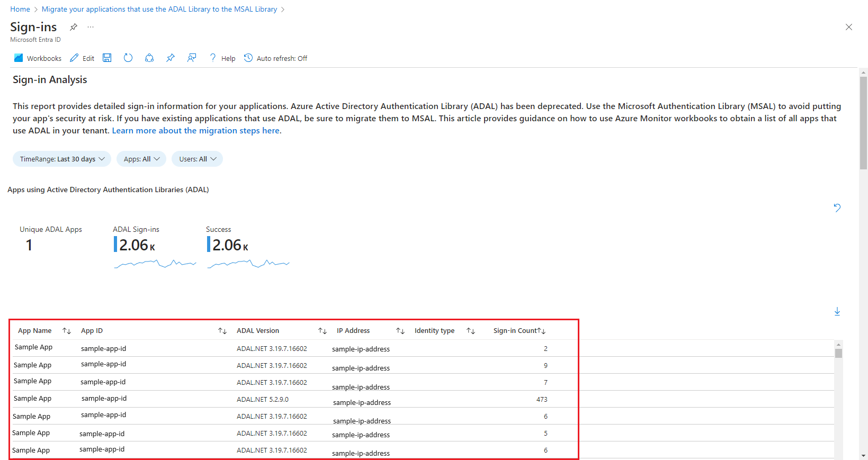Click the page vertical scrollbar thumb
Image resolution: width=868 pixels, height=460 pixels.
pos(863,123)
